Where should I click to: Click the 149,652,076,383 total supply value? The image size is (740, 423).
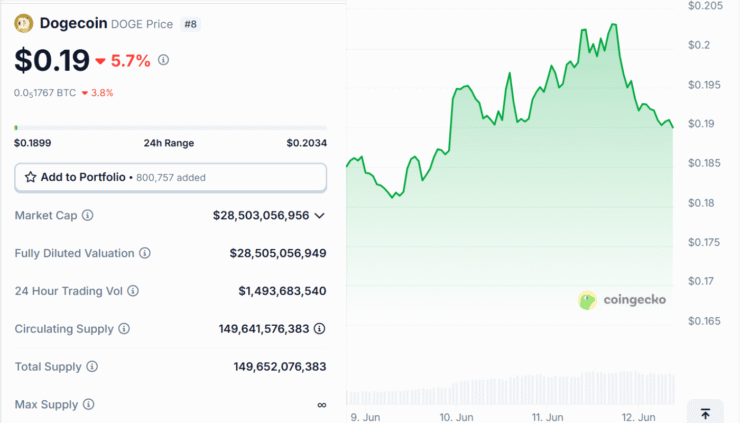[280, 366]
